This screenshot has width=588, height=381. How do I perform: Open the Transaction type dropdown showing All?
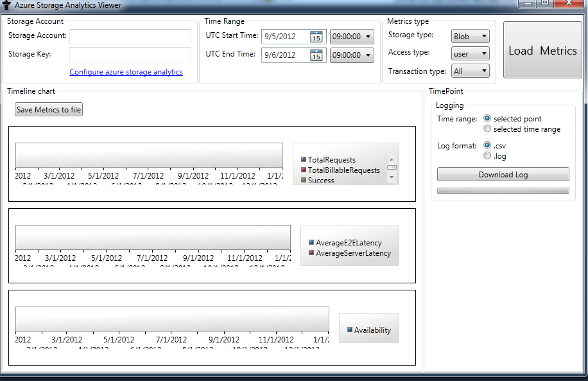(471, 71)
